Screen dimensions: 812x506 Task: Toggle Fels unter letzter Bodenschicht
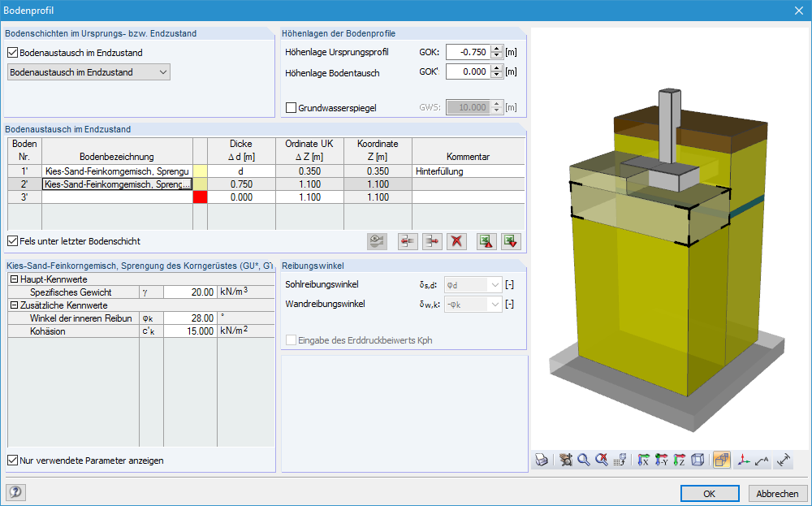point(13,241)
